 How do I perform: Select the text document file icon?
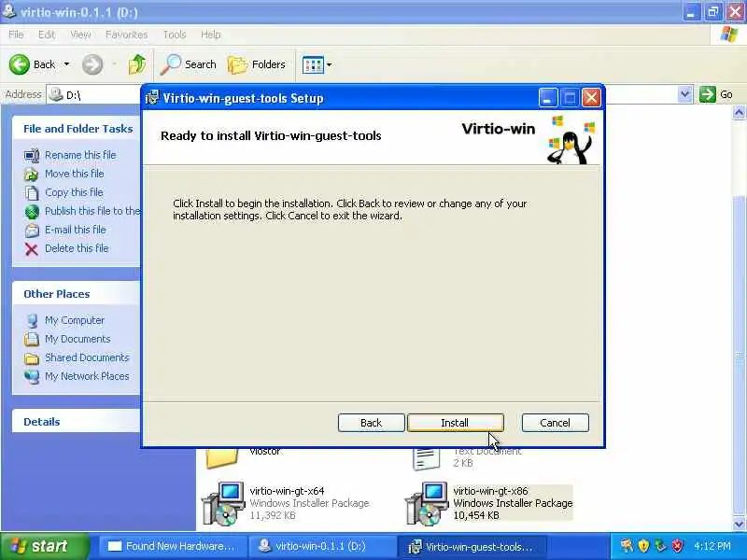(426, 459)
